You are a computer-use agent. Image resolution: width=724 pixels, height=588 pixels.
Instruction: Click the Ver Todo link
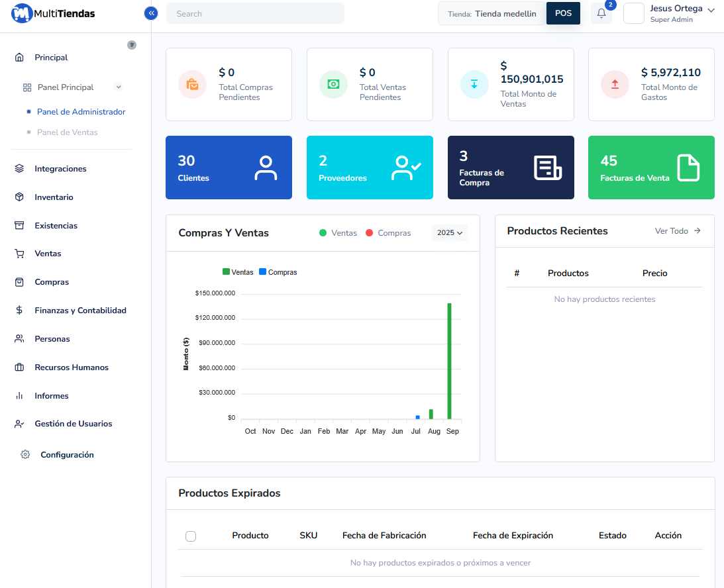click(678, 231)
